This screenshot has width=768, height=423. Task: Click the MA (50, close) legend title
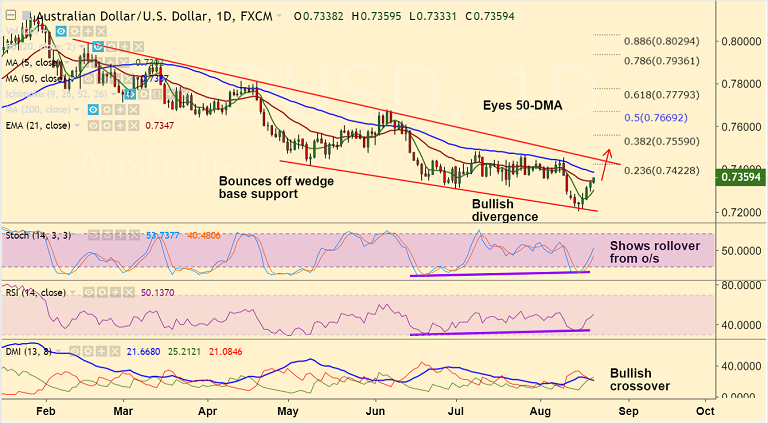(x=33, y=78)
